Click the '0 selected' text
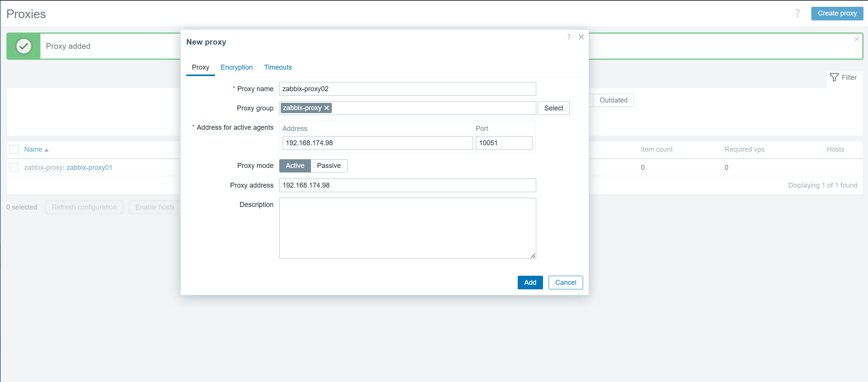The height and width of the screenshot is (382, 868). tap(22, 207)
